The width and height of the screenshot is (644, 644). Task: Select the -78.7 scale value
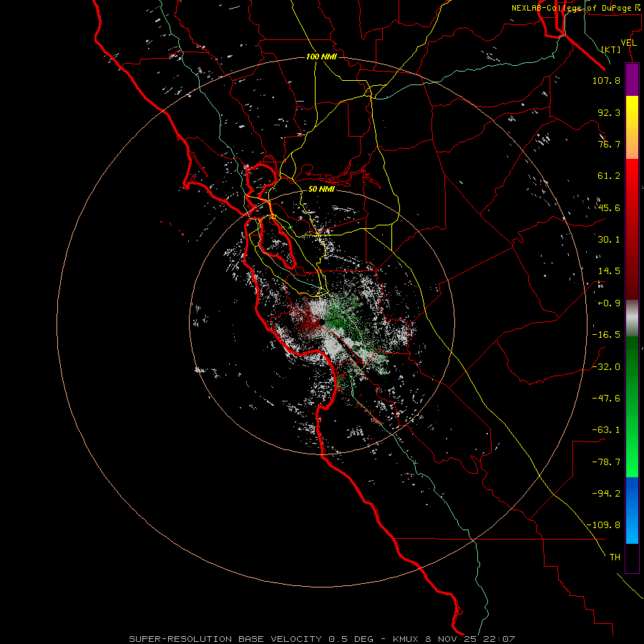click(x=606, y=462)
